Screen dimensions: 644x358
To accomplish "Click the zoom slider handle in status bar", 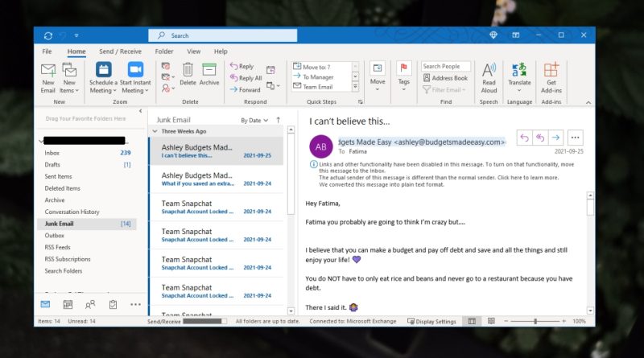I will pyautogui.click(x=535, y=321).
